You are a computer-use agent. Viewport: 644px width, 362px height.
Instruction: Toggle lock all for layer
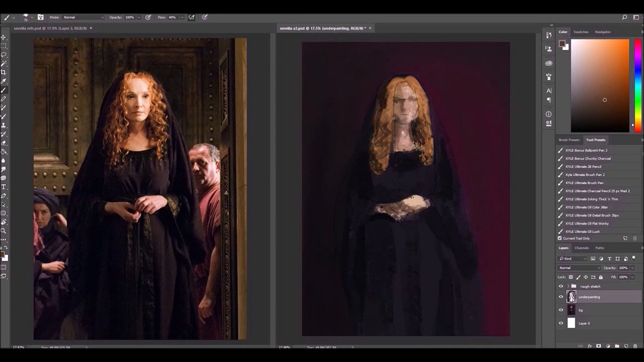coord(601,277)
